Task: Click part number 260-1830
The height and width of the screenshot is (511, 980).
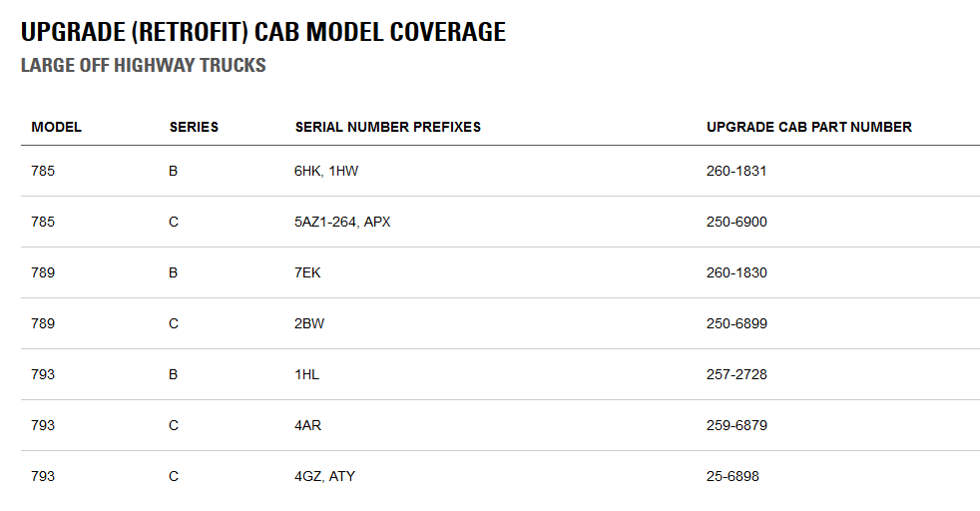Action: pyautogui.click(x=736, y=272)
